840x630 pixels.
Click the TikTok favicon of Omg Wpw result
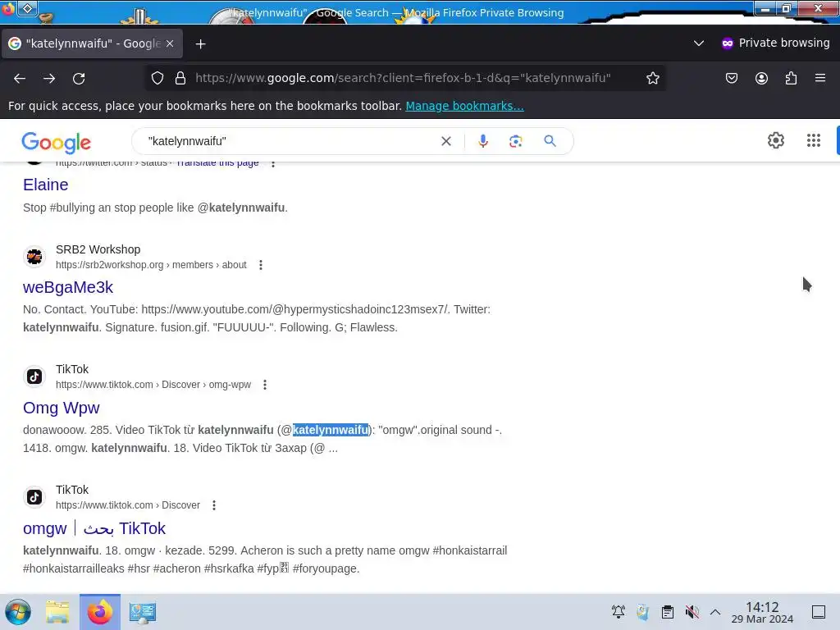[x=34, y=377]
